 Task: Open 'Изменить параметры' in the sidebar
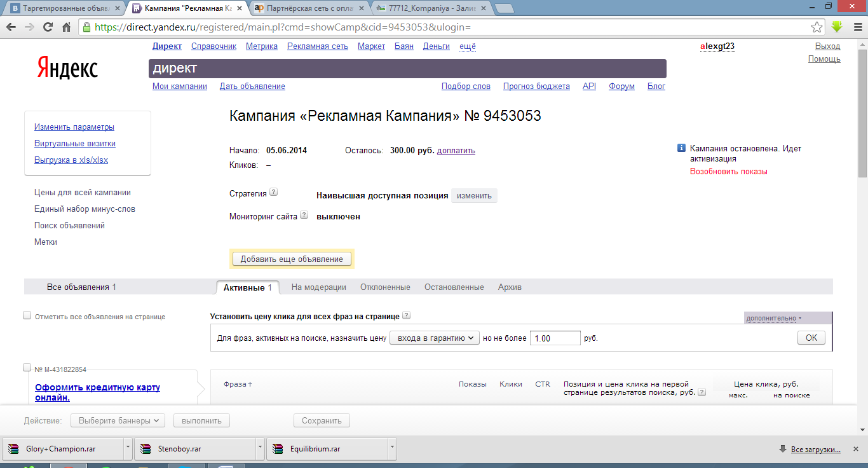[x=74, y=127]
